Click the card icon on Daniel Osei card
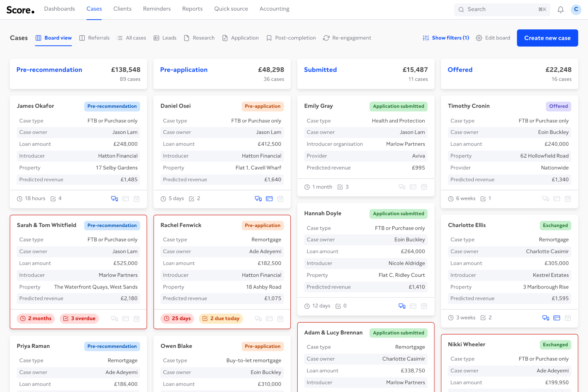Image resolution: width=588 pixels, height=392 pixels. tap(269, 199)
